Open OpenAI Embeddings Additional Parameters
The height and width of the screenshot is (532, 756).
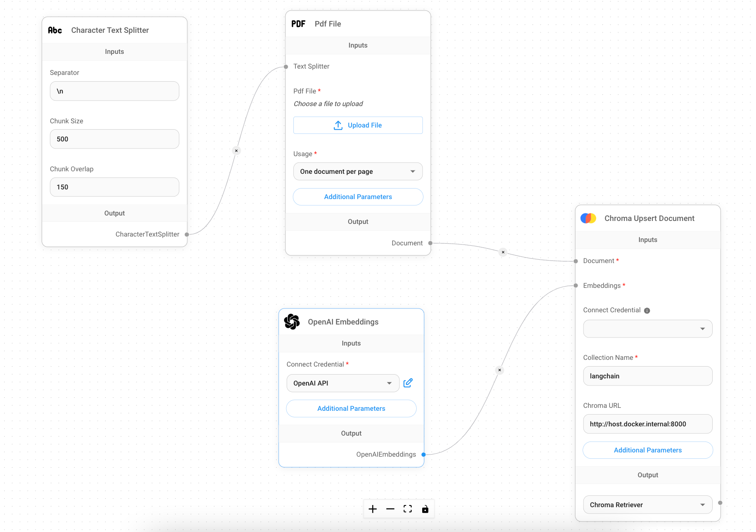tap(351, 409)
